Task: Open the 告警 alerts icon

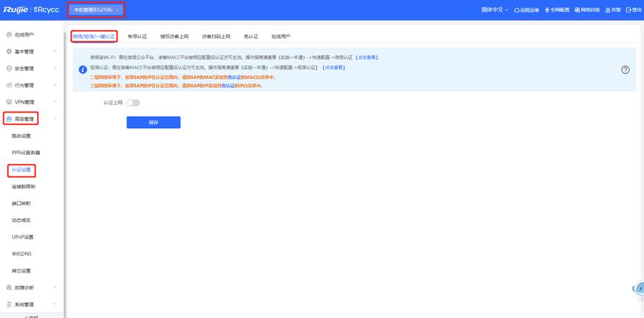Action: (x=608, y=10)
